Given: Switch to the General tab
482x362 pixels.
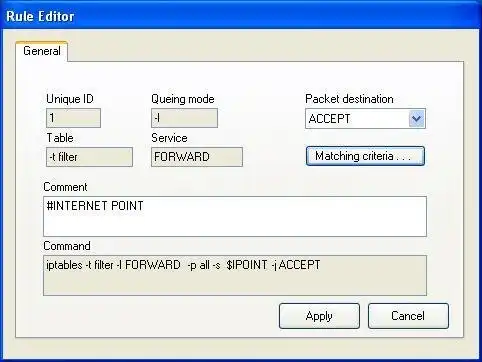Looking at the screenshot, I should pos(42,51).
